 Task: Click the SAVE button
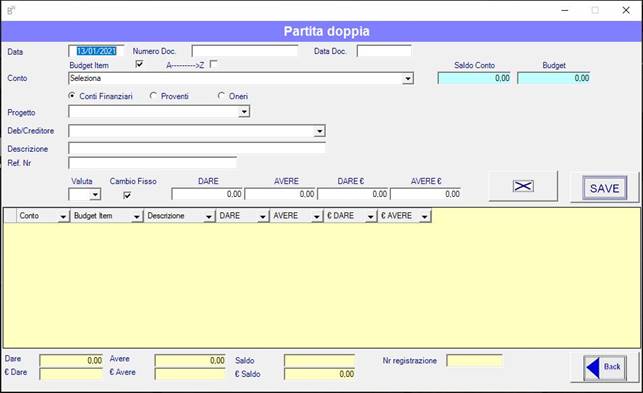[604, 188]
